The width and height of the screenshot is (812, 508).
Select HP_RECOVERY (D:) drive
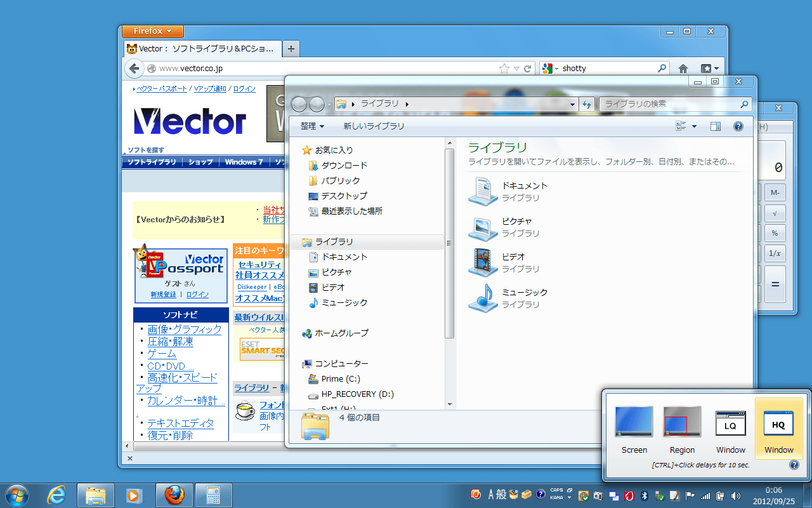(351, 394)
